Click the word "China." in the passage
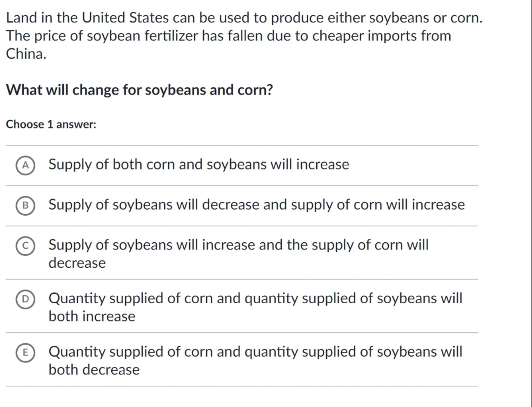This screenshot has height=407, width=532. pyautogui.click(x=26, y=54)
